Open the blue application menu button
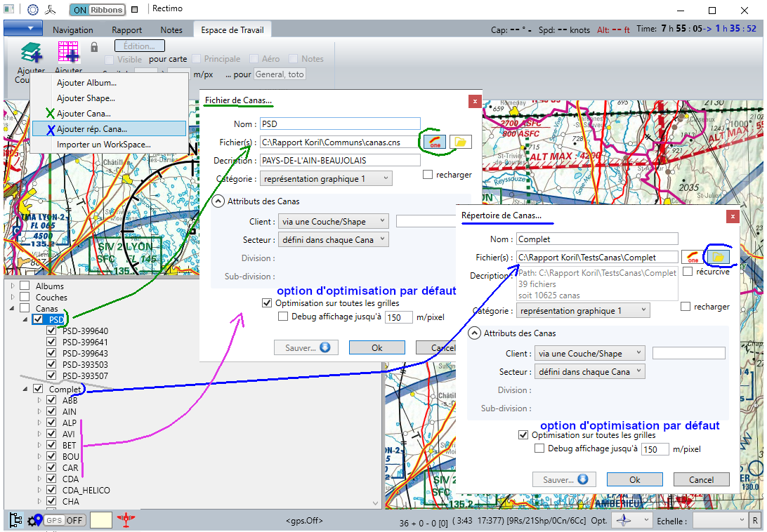 coord(22,28)
